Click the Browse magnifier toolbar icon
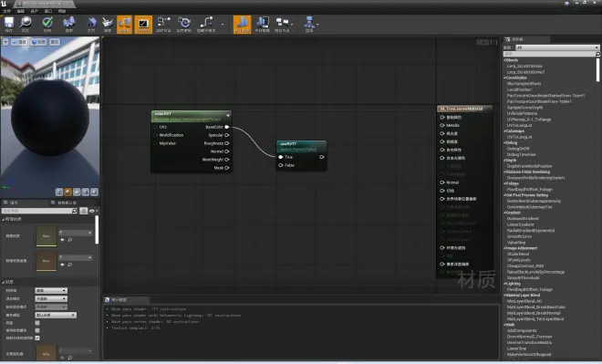The width and height of the screenshot is (602, 364). tap(26, 25)
